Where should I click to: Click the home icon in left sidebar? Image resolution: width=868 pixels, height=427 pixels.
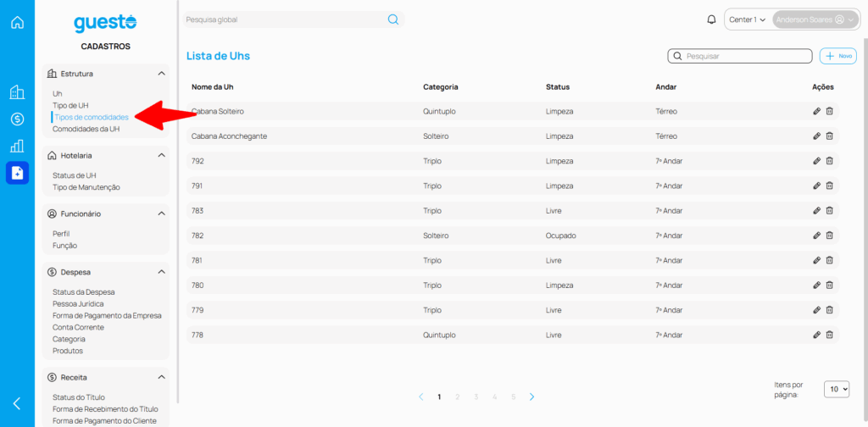[17, 22]
